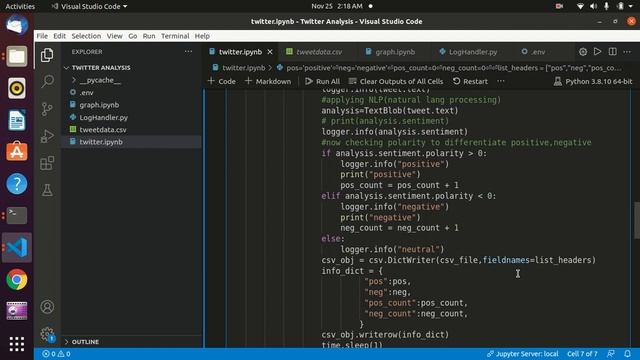The image size is (640, 360).
Task: Open Activities overview in top bar
Action: [20, 6]
